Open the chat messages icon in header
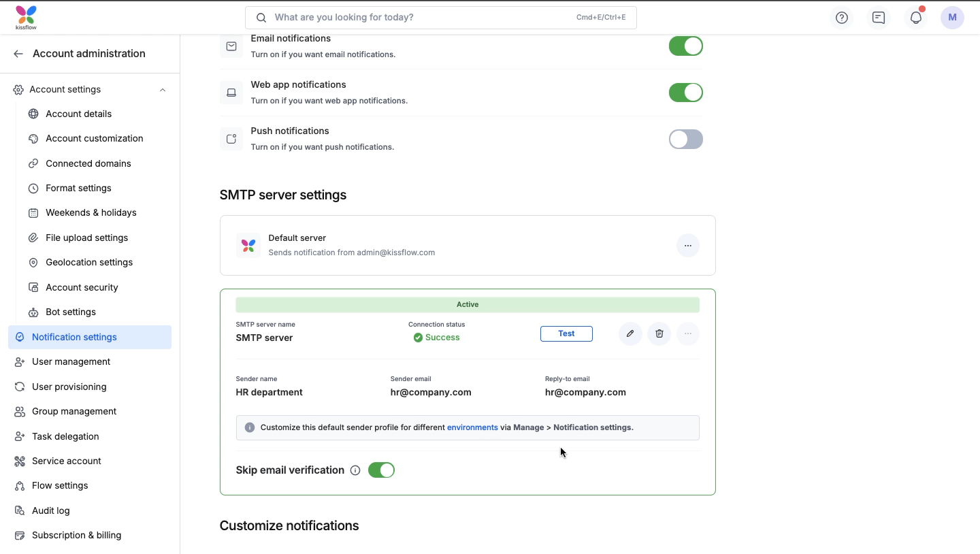Viewport: 980px width, 554px height. click(879, 18)
